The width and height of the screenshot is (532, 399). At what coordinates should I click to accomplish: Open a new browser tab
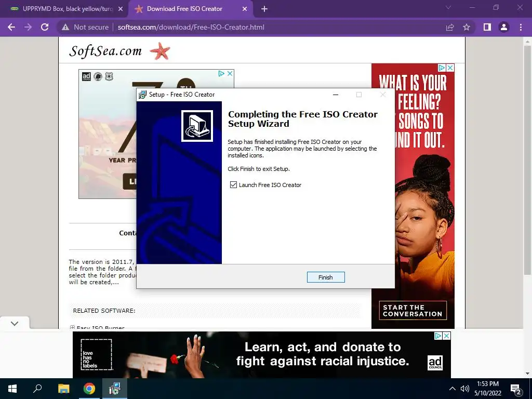[264, 9]
